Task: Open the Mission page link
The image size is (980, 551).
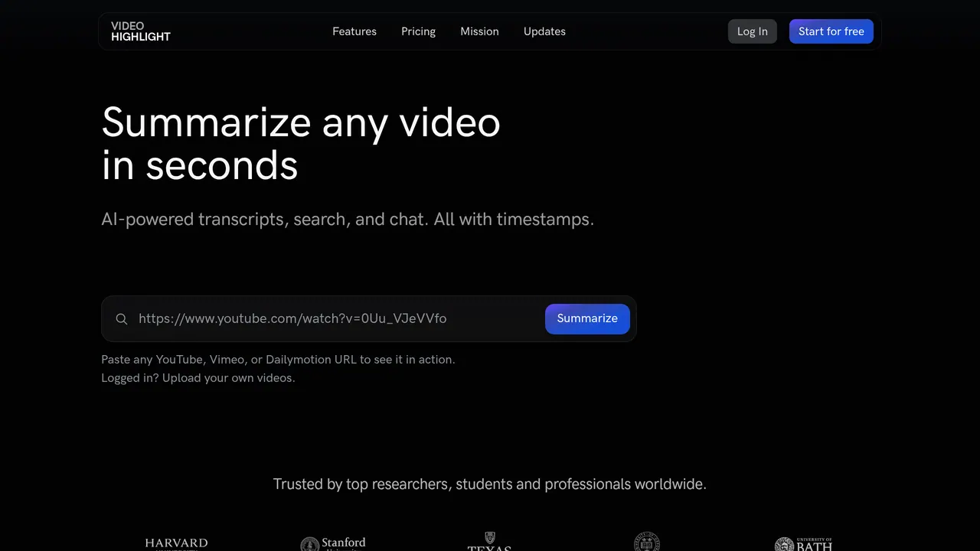Action: coord(479,31)
